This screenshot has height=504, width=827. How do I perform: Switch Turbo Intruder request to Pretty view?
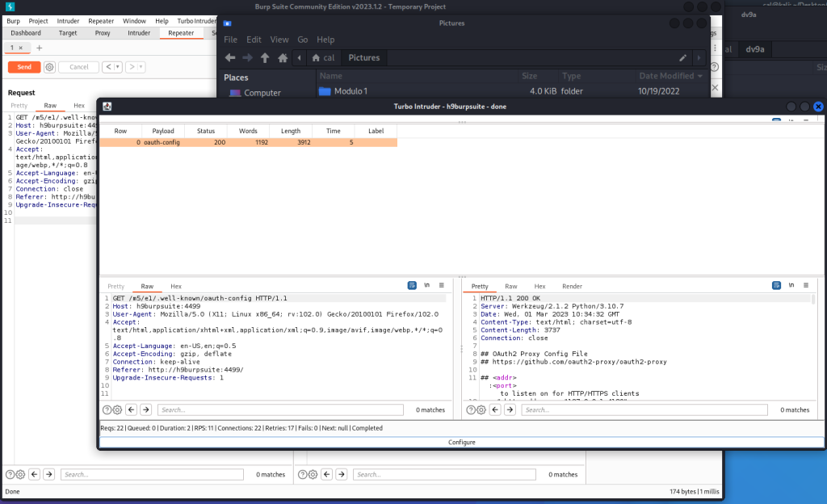[116, 286]
